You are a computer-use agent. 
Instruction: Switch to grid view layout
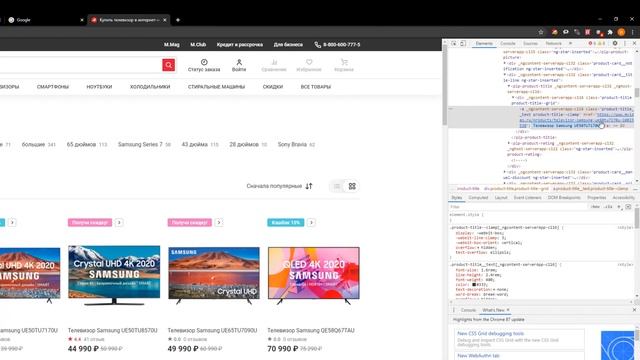click(x=352, y=186)
